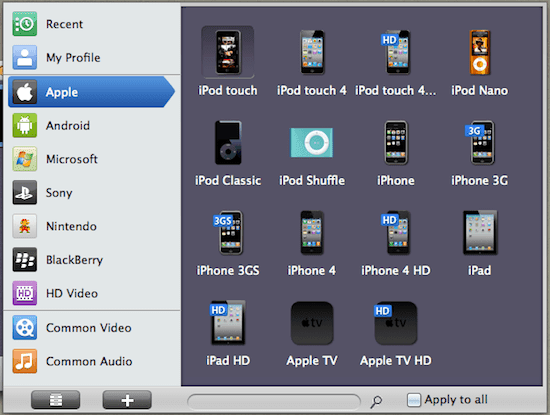
Task: Select the Apple TV HD profile
Action: [x=396, y=323]
